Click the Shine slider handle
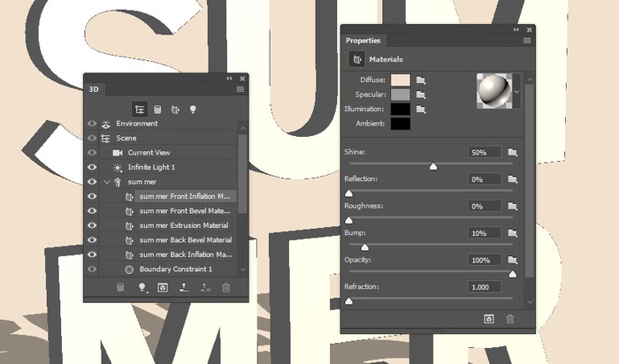619x364 pixels. pyautogui.click(x=433, y=166)
